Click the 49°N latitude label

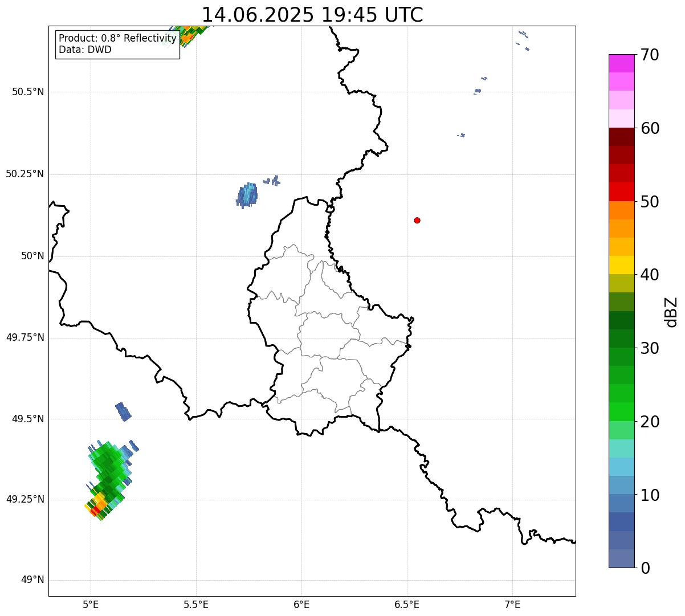coord(32,580)
